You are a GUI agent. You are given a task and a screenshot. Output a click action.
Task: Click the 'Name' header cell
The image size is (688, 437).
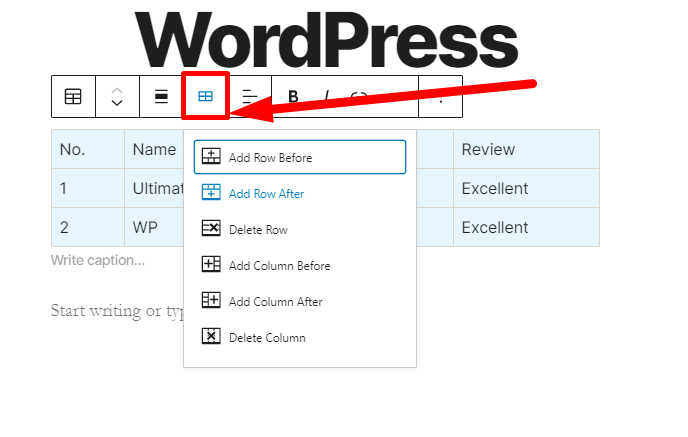(154, 149)
